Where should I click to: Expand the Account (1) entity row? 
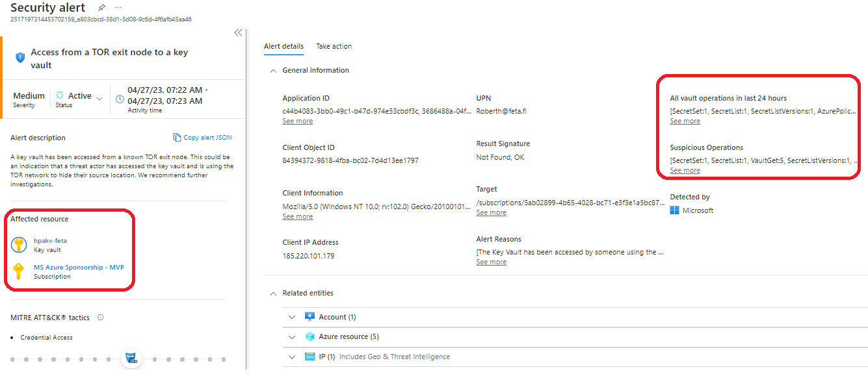click(292, 317)
